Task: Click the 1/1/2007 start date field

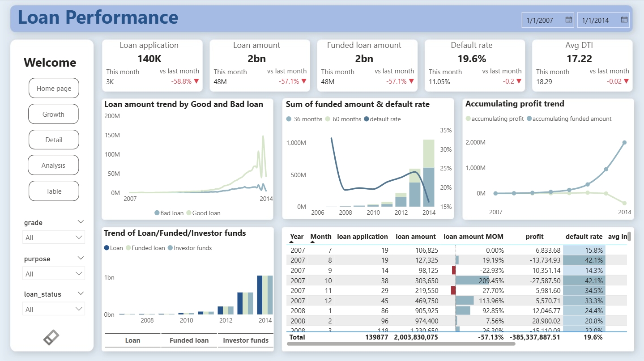Action: (x=542, y=20)
